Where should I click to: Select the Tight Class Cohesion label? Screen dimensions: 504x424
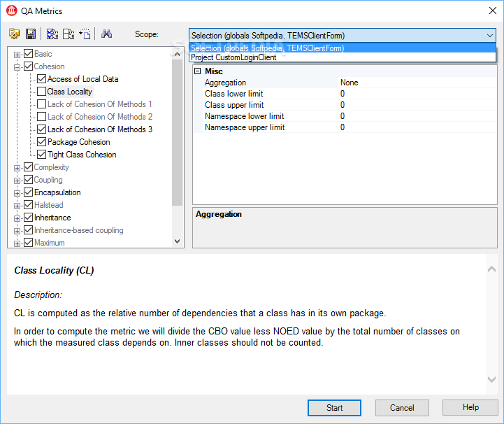[82, 155]
